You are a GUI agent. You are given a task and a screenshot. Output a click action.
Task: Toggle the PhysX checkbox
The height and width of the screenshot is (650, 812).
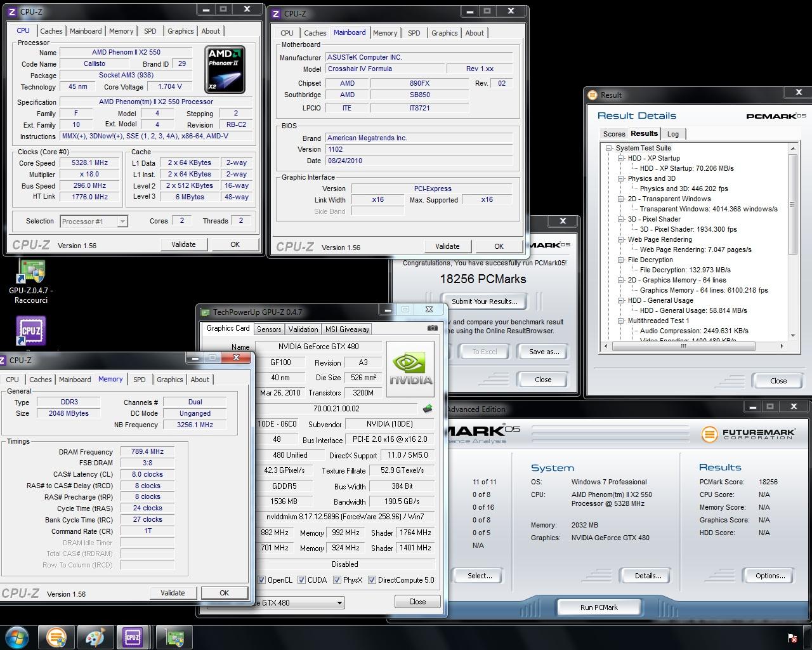point(337,580)
